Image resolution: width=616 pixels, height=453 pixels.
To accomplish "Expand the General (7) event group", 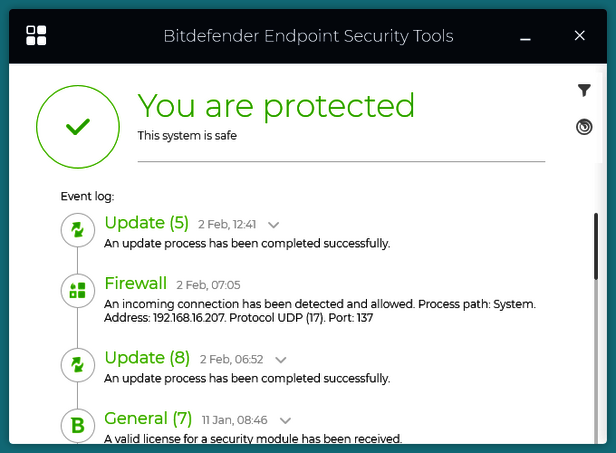I will click(286, 421).
